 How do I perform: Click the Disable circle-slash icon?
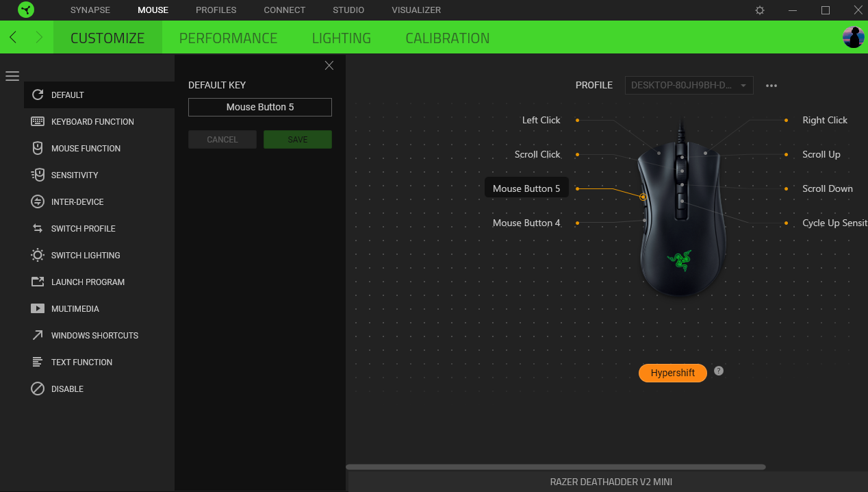[x=38, y=389]
